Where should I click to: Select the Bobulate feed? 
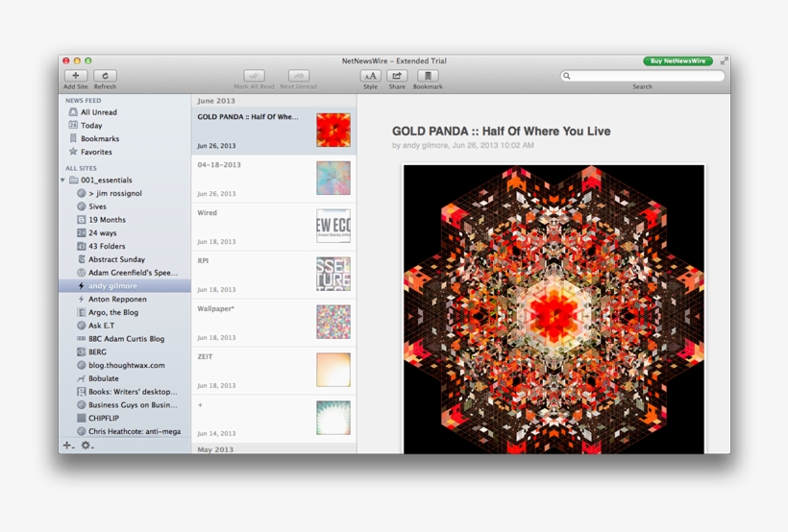(x=125, y=378)
